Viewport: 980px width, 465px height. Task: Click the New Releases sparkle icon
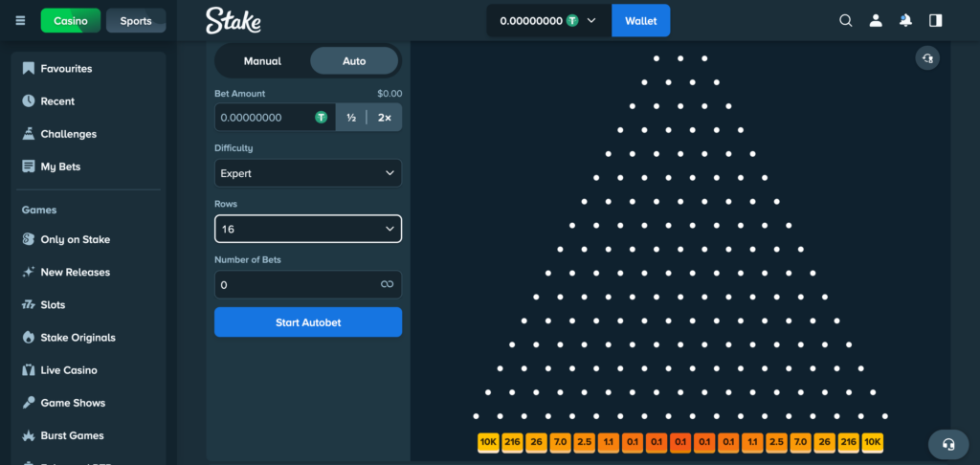pos(28,272)
